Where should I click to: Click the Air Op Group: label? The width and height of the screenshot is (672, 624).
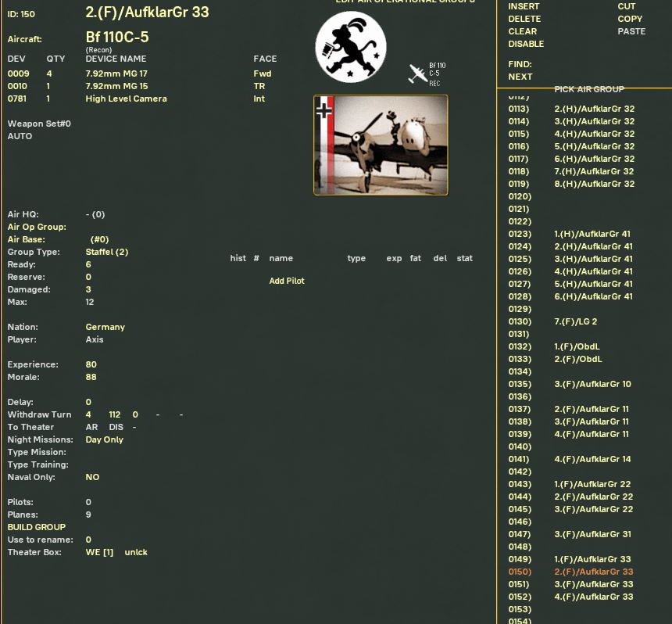pyautogui.click(x=37, y=227)
